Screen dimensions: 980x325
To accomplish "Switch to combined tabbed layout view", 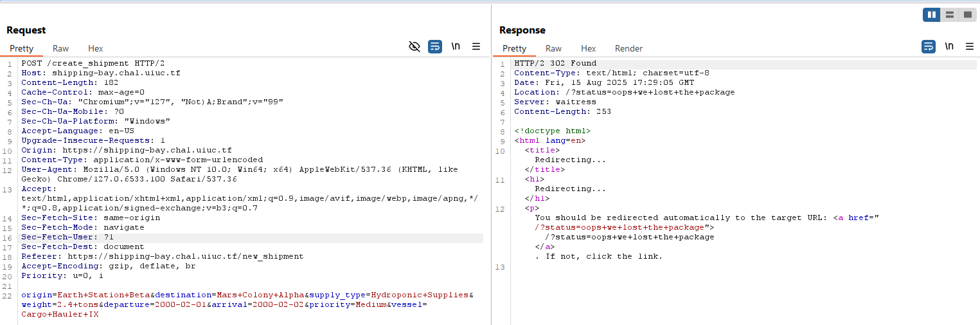I will (967, 15).
